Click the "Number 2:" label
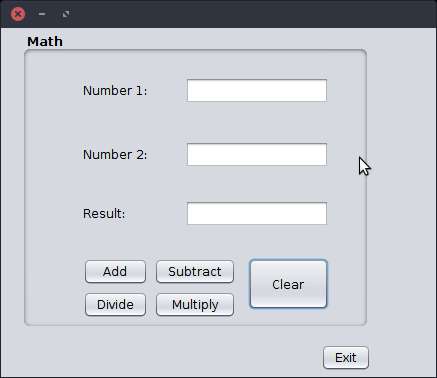The height and width of the screenshot is (378, 437). click(115, 155)
